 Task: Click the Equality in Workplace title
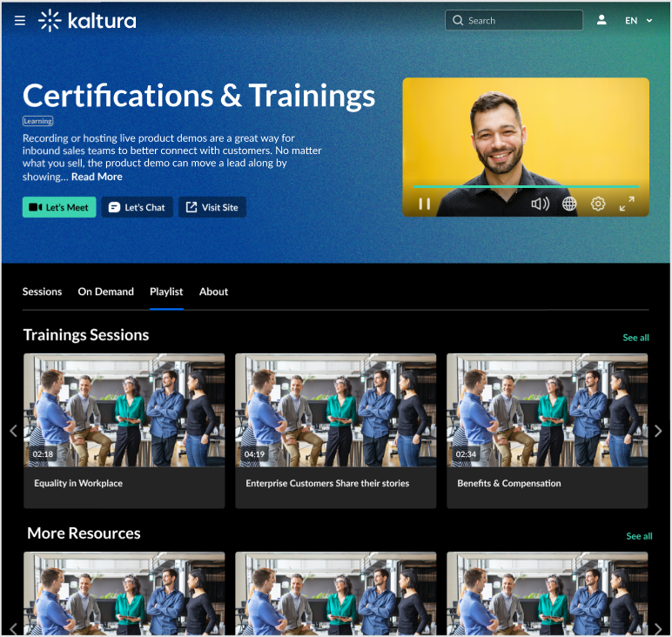tap(78, 483)
